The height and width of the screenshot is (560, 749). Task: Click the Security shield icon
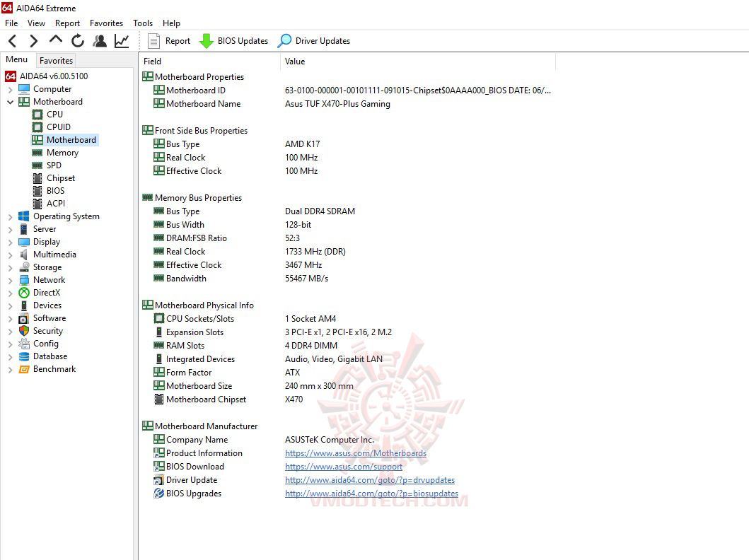[24, 331]
